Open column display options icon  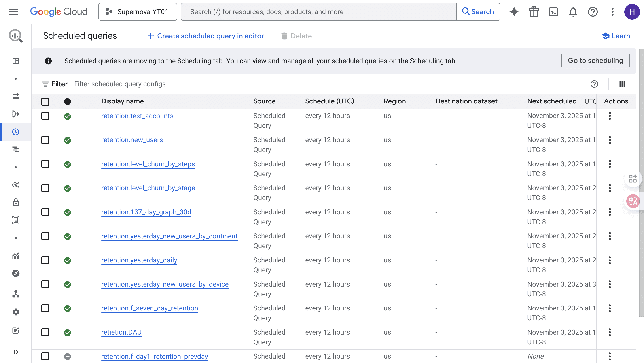point(622,84)
